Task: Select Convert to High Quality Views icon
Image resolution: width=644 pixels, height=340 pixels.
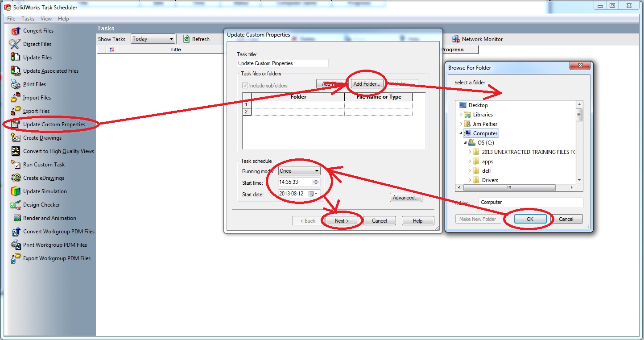Action: pos(16,151)
